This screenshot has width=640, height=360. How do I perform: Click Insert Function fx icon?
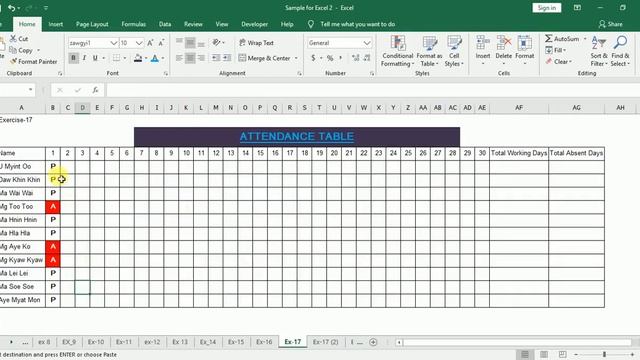point(96,90)
